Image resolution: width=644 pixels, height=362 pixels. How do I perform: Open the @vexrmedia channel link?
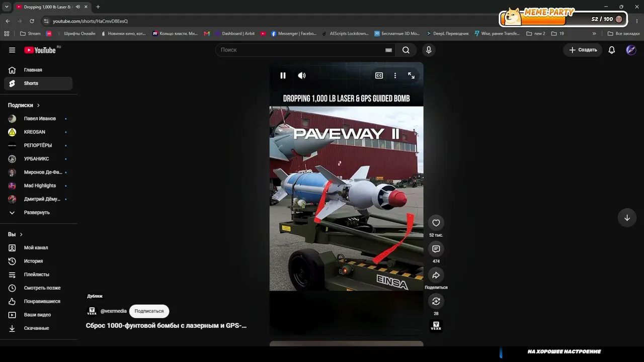(x=114, y=311)
